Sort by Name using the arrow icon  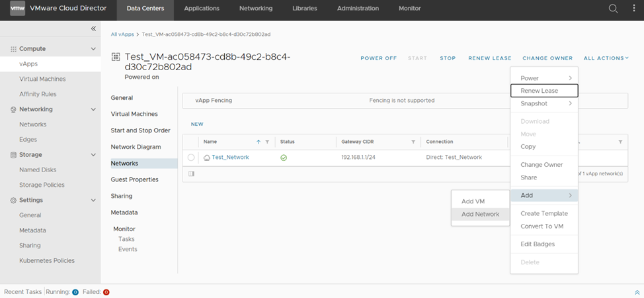pos(258,142)
